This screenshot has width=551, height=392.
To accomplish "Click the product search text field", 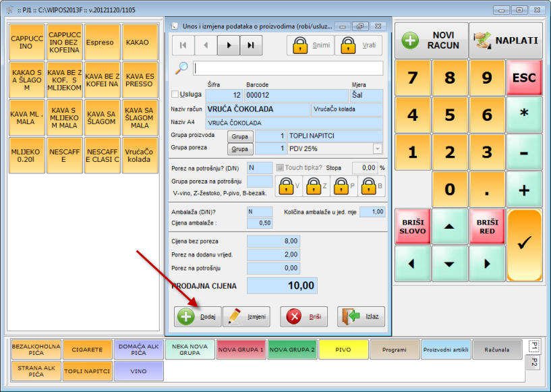I will (x=288, y=68).
